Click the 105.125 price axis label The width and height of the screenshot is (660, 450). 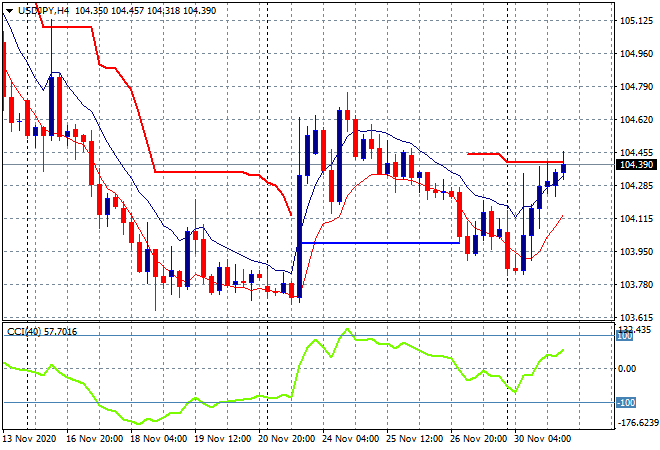click(x=637, y=21)
